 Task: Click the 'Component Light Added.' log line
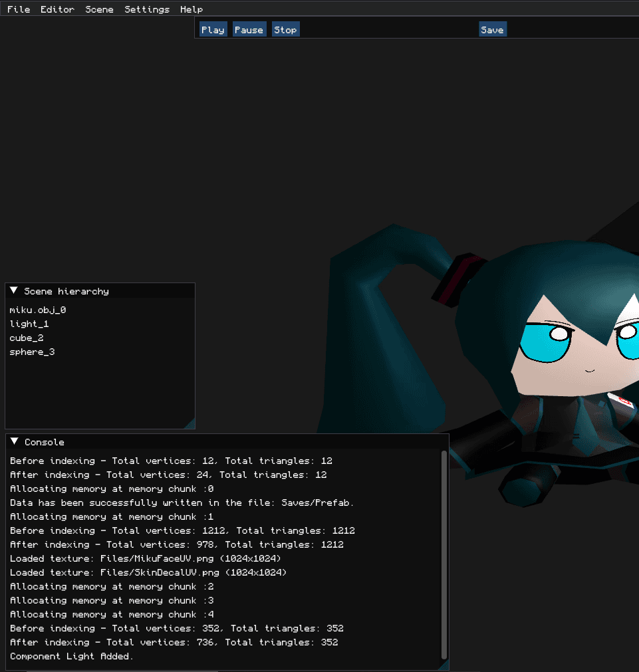(x=72, y=656)
